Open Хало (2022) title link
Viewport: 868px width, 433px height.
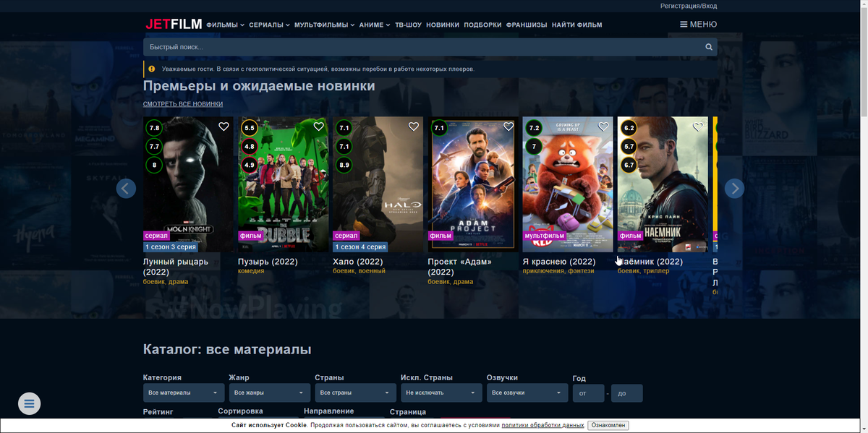358,262
